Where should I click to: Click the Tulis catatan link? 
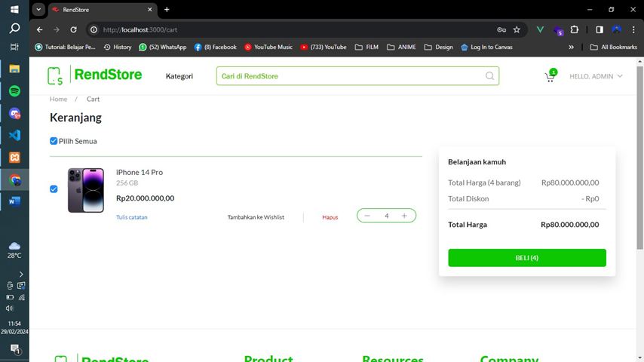coord(131,217)
